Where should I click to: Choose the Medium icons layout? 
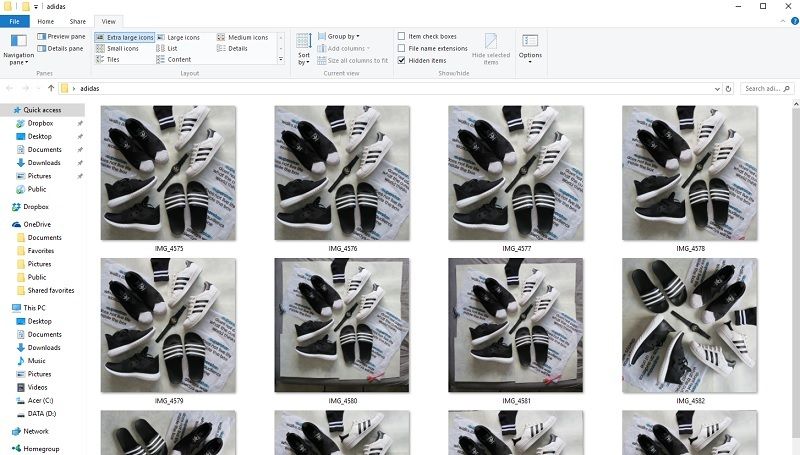coord(242,37)
